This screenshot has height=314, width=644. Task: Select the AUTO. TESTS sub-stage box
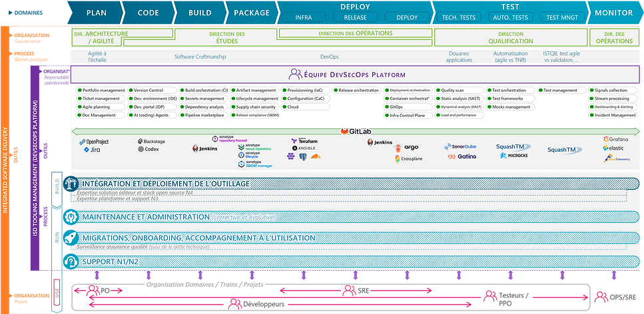point(509,17)
